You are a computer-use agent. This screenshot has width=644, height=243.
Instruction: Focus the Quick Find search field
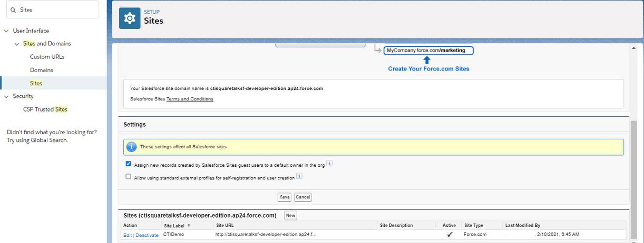53,10
